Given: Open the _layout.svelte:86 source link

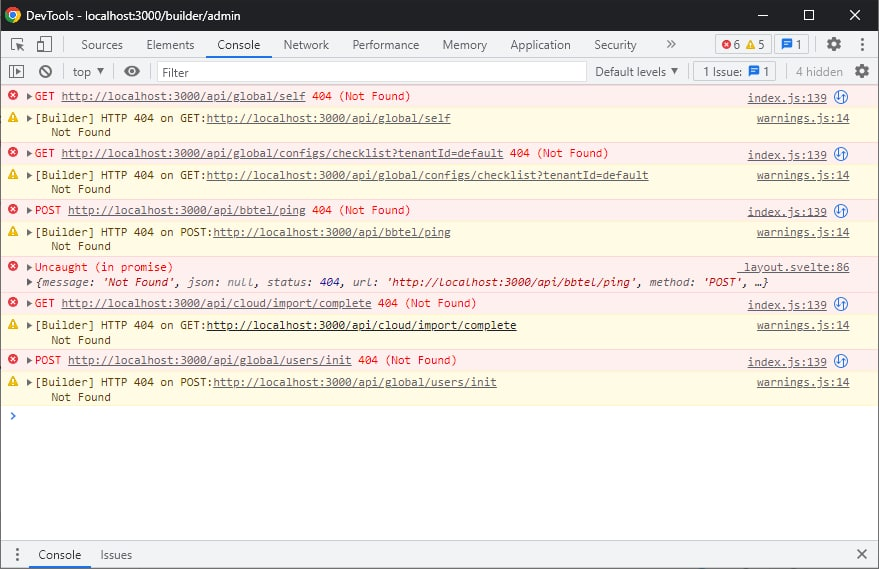Looking at the screenshot, I should tap(795, 267).
